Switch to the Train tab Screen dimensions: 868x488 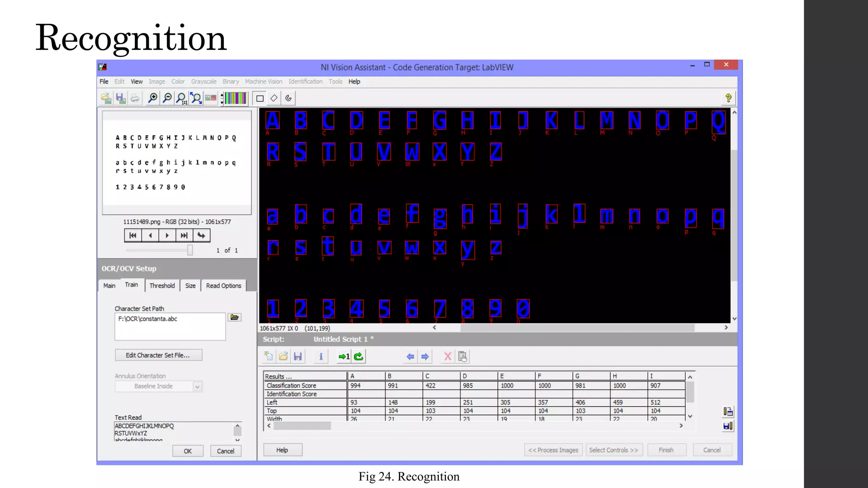tap(131, 285)
